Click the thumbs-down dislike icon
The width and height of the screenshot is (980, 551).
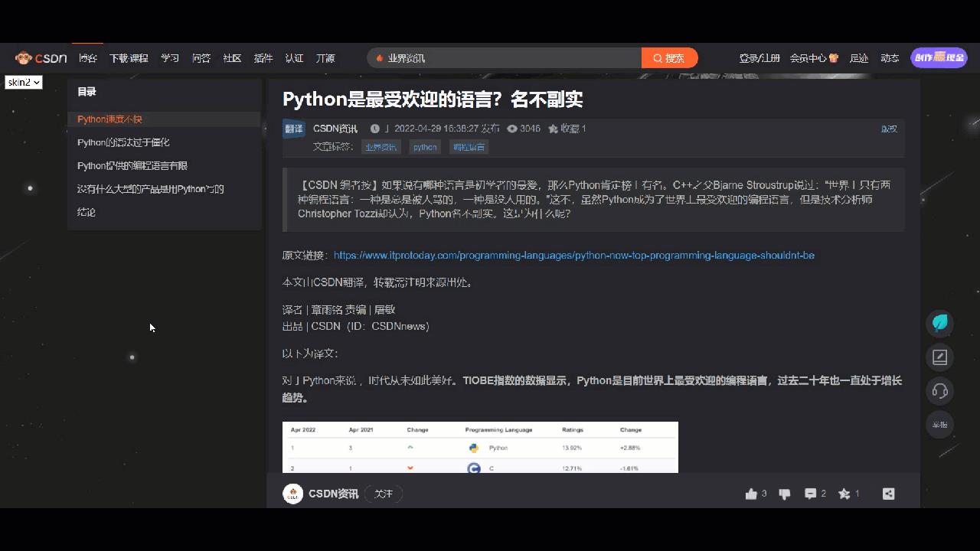[785, 494]
